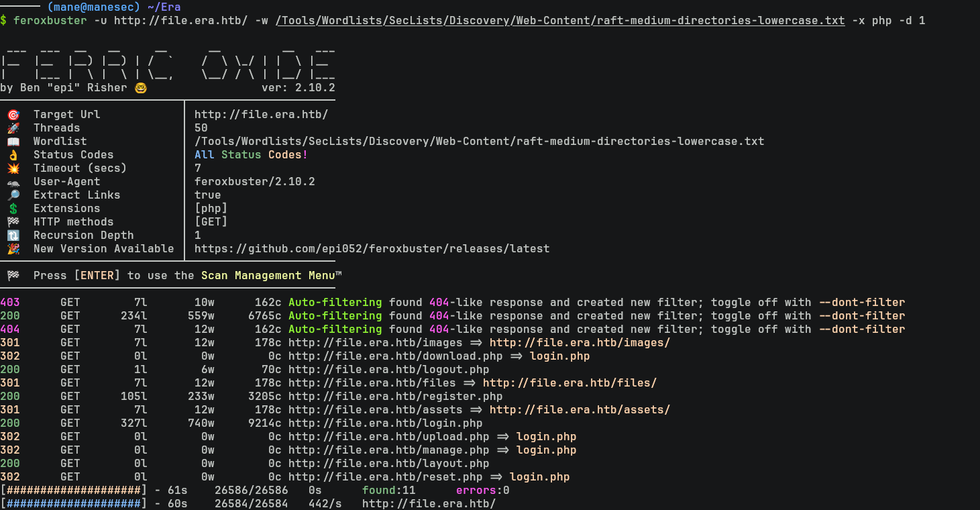Image resolution: width=980 pixels, height=510 pixels.
Task: Click the dollar icon next to Extensions
Action: point(13,209)
